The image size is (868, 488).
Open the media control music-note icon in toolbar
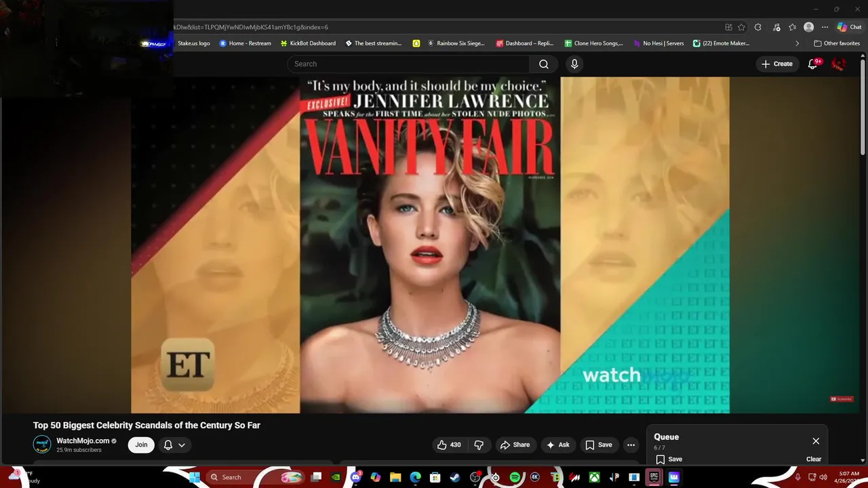point(775,27)
